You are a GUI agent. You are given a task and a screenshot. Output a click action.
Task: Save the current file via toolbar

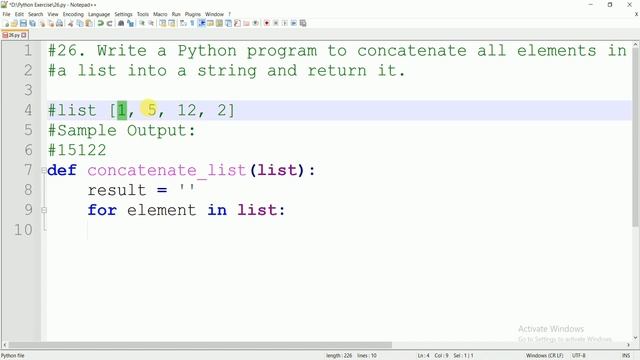[23, 23]
